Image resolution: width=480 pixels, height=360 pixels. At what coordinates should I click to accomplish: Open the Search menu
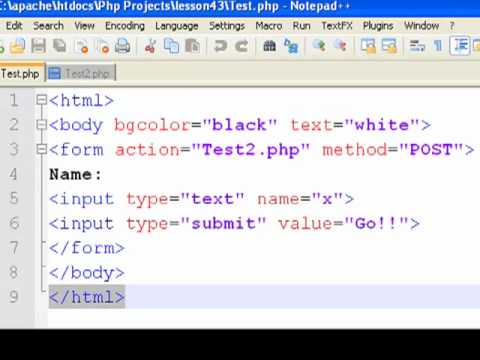48,26
